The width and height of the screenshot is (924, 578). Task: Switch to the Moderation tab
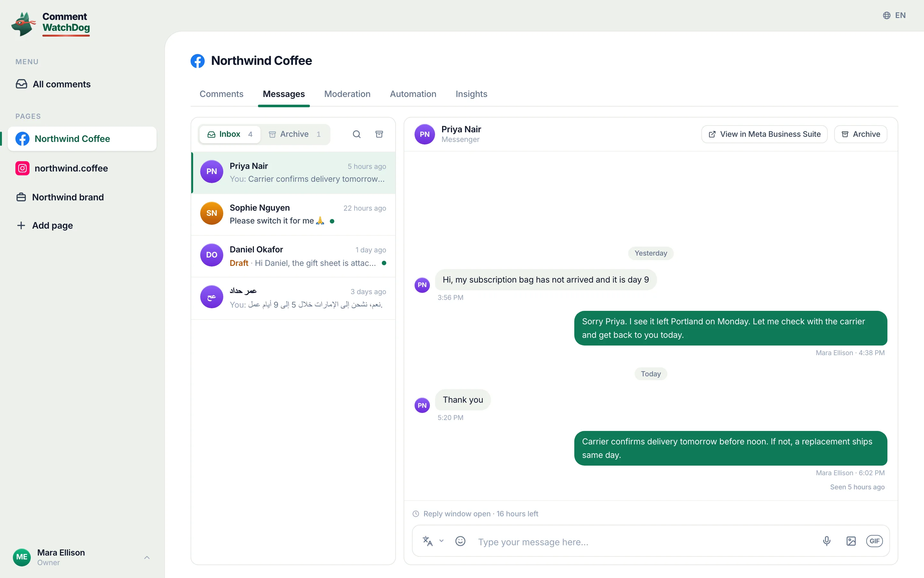(x=347, y=94)
